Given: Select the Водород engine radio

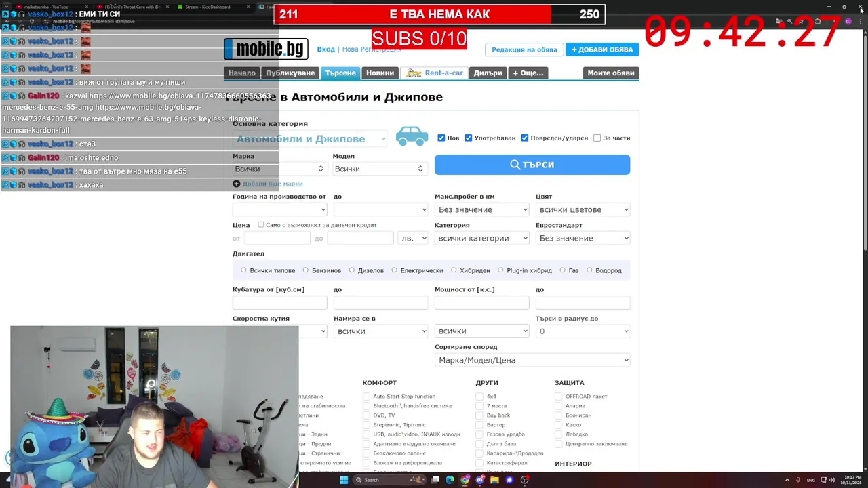Looking at the screenshot, I should [x=589, y=270].
